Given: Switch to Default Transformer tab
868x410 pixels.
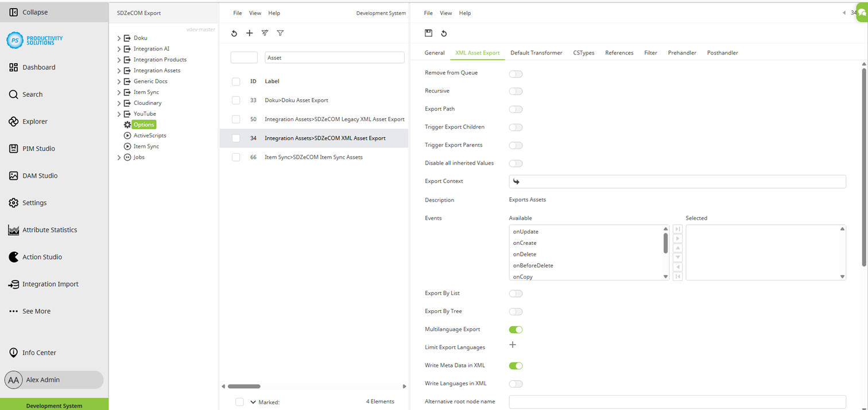Looking at the screenshot, I should tap(536, 53).
